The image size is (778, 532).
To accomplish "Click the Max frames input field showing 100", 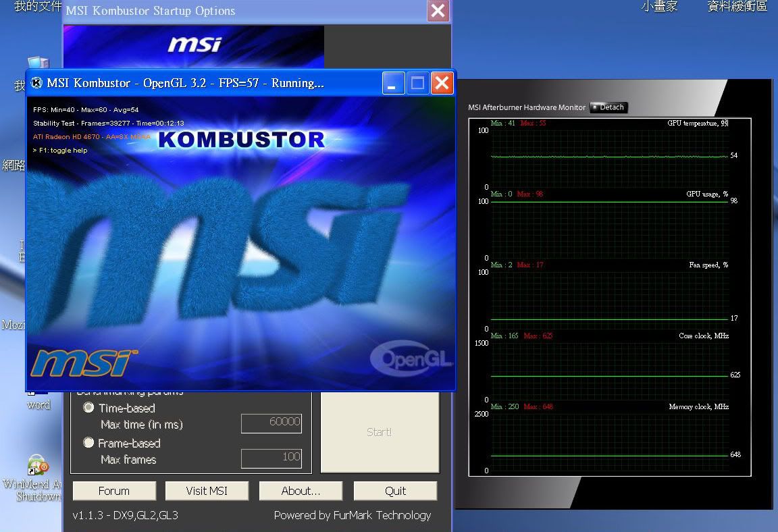I will (271, 458).
